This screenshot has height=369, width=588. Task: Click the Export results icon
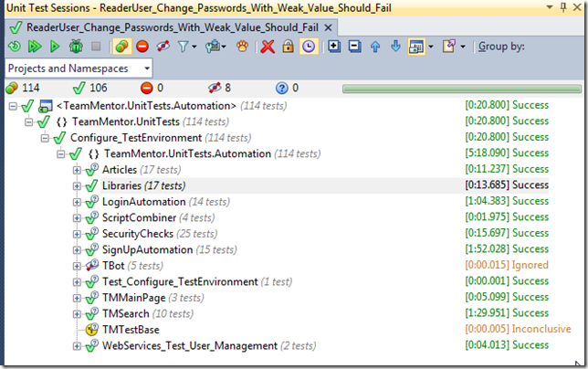click(449, 47)
